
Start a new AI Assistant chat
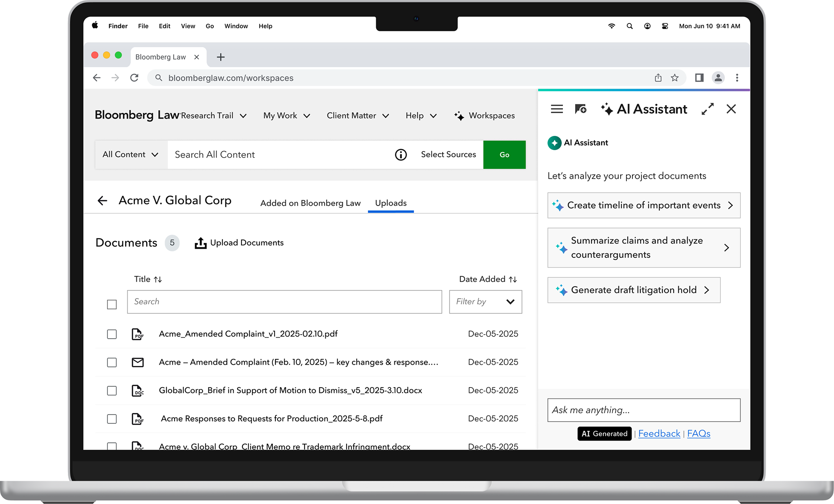click(581, 109)
